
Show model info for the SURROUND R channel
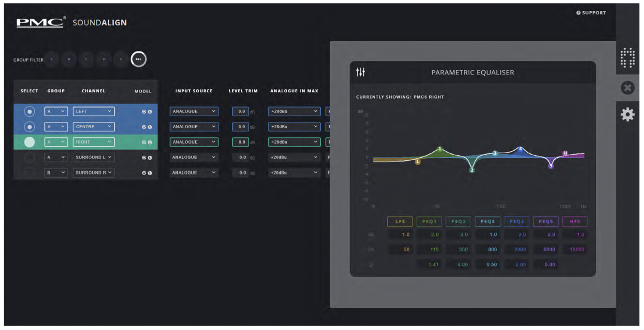150,173
